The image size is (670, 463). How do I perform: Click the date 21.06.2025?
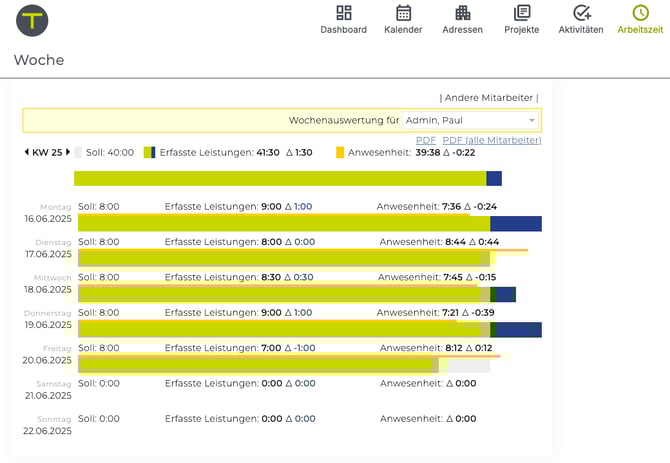48,396
